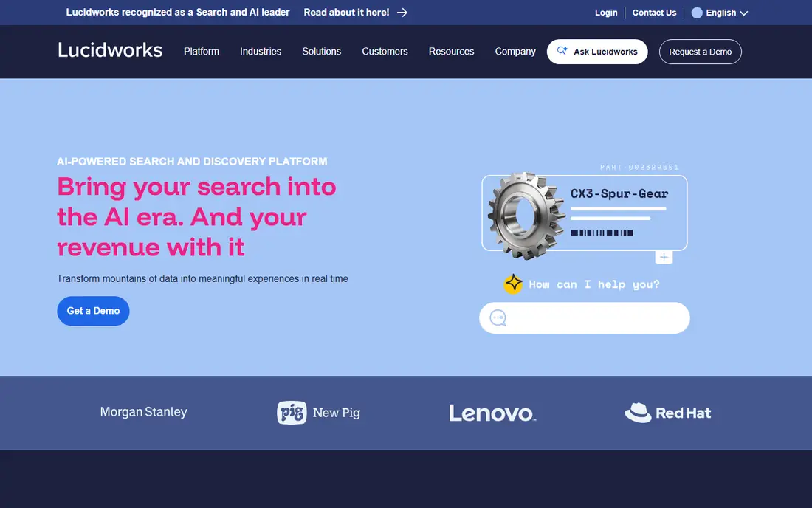
Task: Open the Solutions menu
Action: pos(322,51)
